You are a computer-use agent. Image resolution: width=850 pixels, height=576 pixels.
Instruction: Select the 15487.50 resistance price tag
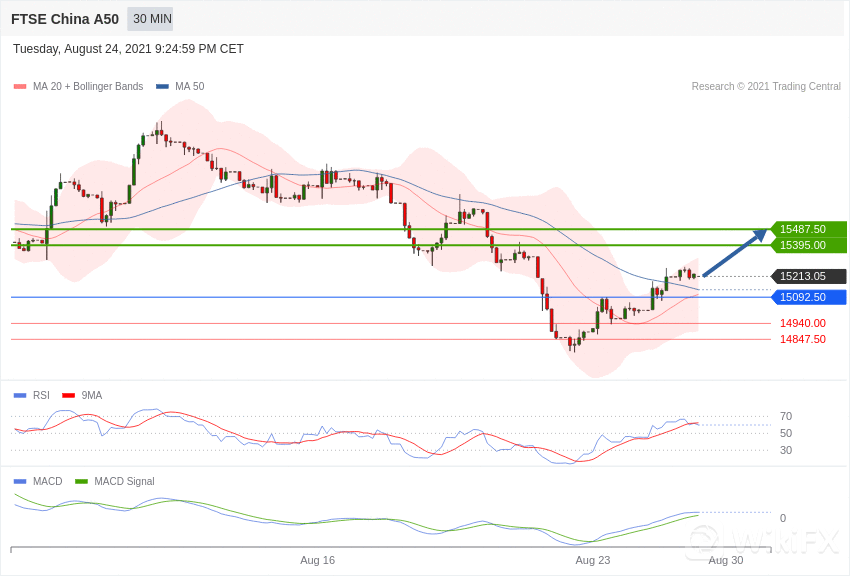click(808, 229)
